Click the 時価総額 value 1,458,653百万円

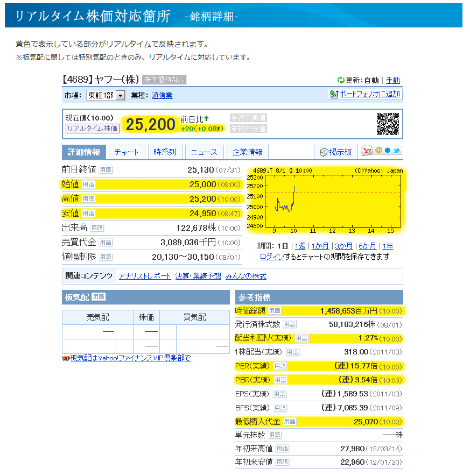point(349,311)
